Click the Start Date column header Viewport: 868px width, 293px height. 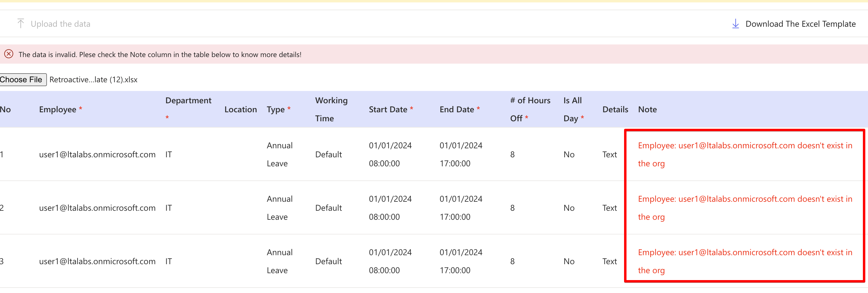tap(388, 109)
